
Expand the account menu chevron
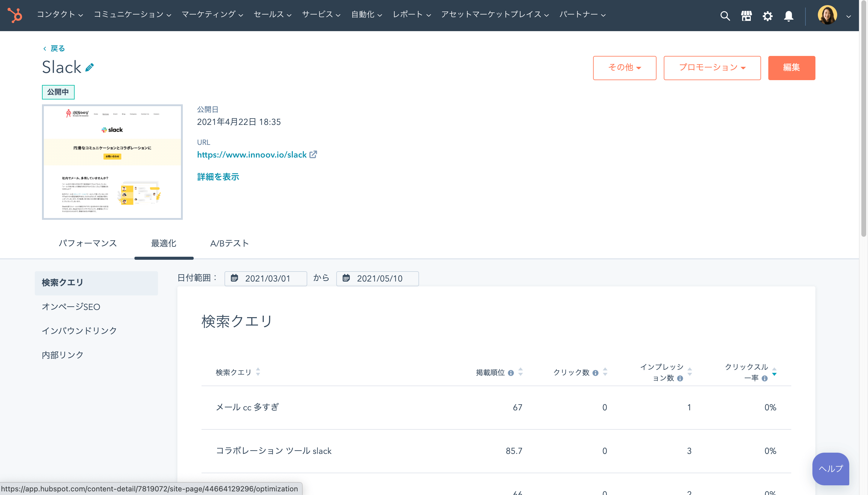pos(848,16)
